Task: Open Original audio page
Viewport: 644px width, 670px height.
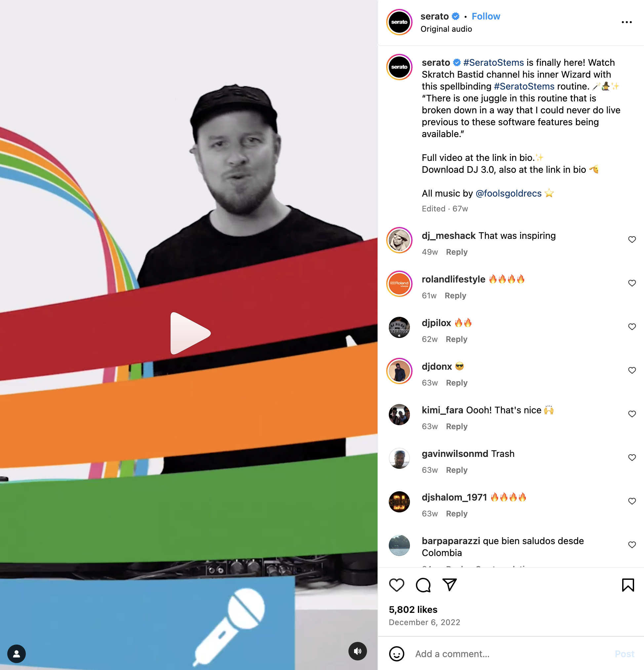Action: coord(446,29)
